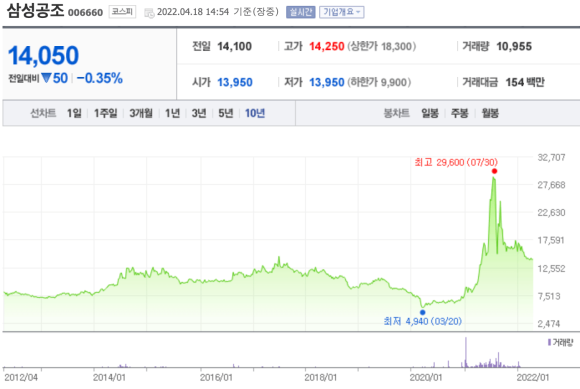Click the 최고 29,600 (07/30) label
Image resolution: width=580 pixels, height=389 pixels.
pos(456,162)
